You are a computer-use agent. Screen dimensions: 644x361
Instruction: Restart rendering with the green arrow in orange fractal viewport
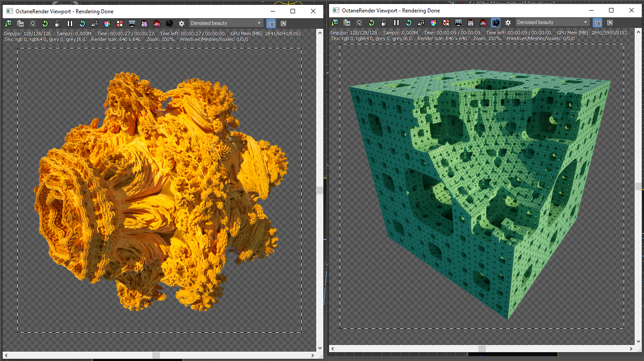(x=45, y=23)
